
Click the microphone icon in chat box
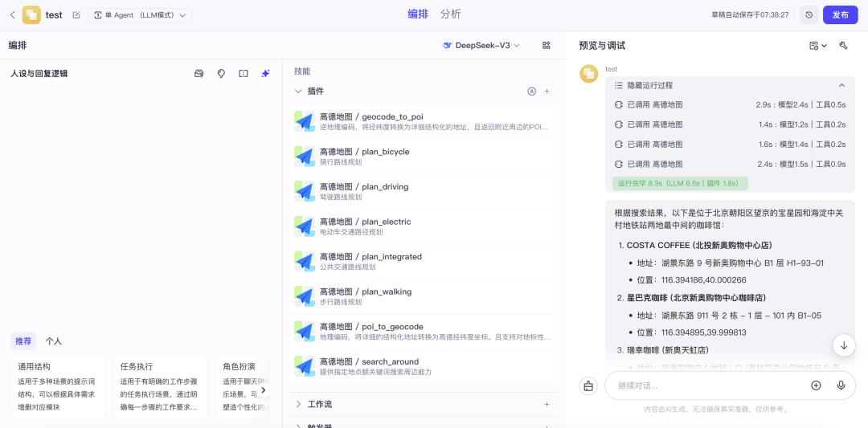[841, 385]
